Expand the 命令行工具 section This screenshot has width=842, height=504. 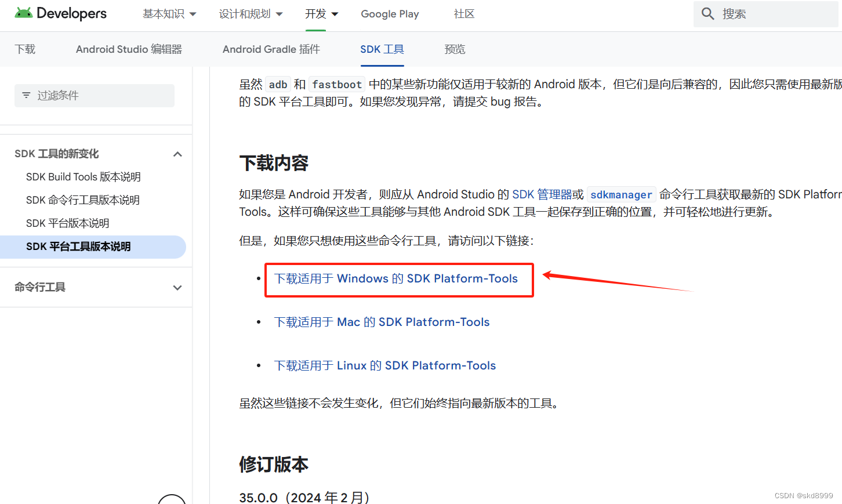177,287
